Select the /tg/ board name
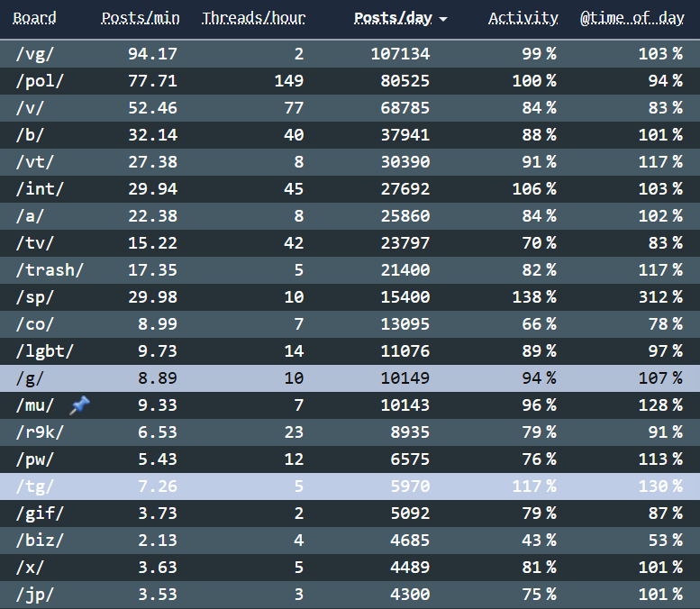The height and width of the screenshot is (609, 700). coord(34,486)
